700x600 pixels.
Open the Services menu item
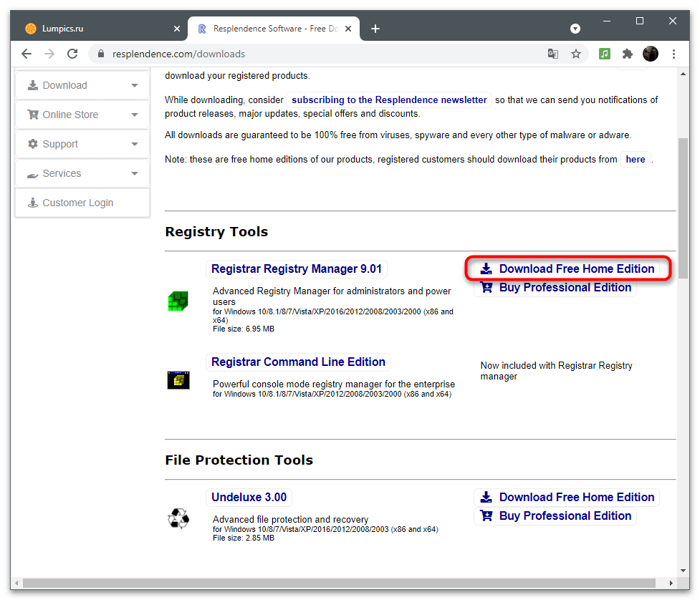pos(82,173)
